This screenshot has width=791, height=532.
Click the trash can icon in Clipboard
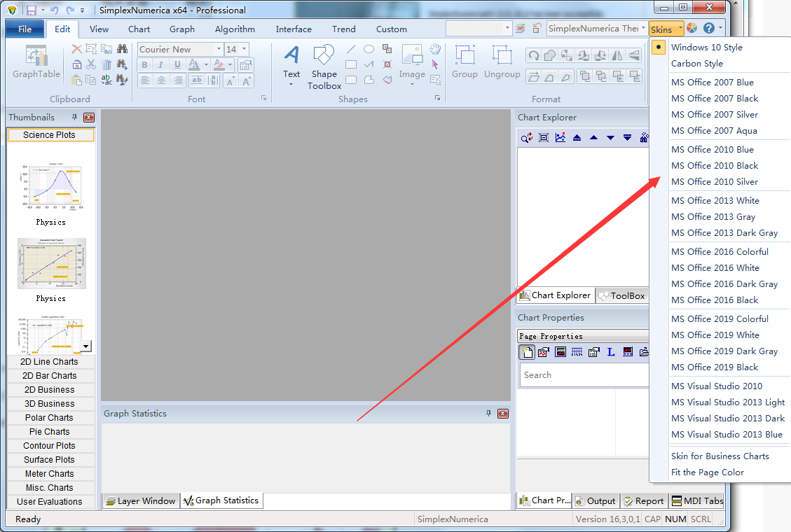click(106, 64)
